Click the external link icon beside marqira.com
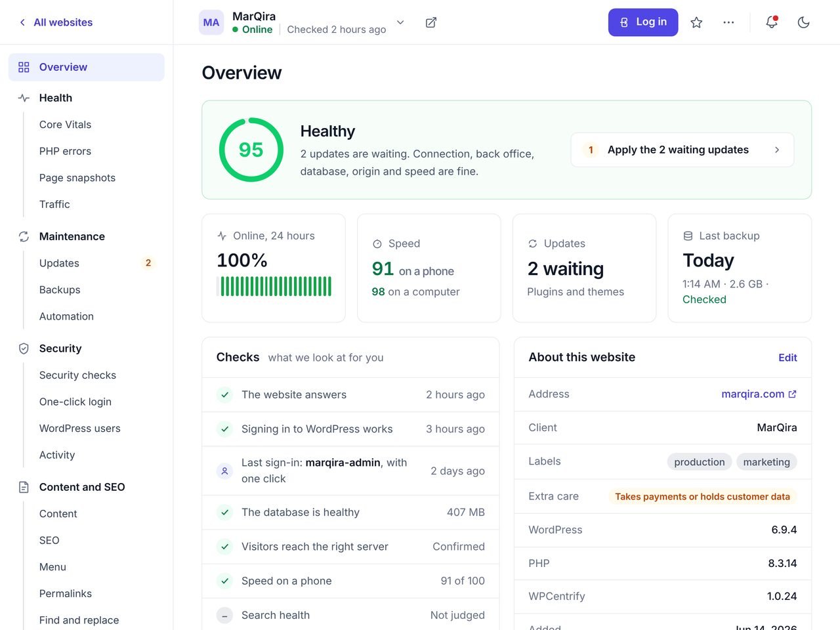 pos(792,394)
